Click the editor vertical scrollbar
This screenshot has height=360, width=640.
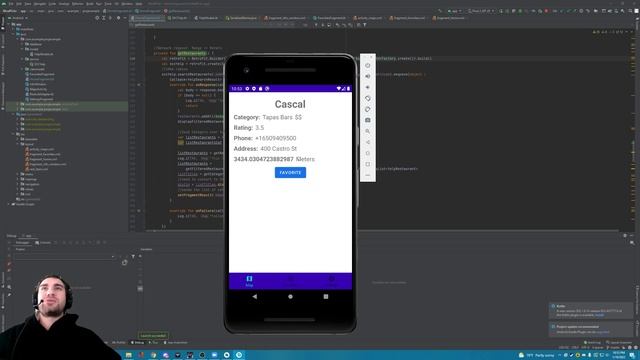point(633,131)
